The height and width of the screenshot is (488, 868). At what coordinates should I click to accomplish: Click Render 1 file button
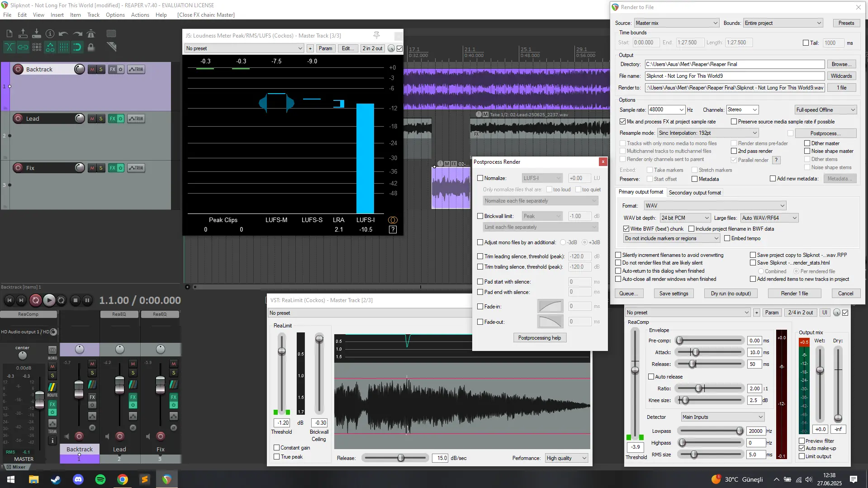[794, 294]
